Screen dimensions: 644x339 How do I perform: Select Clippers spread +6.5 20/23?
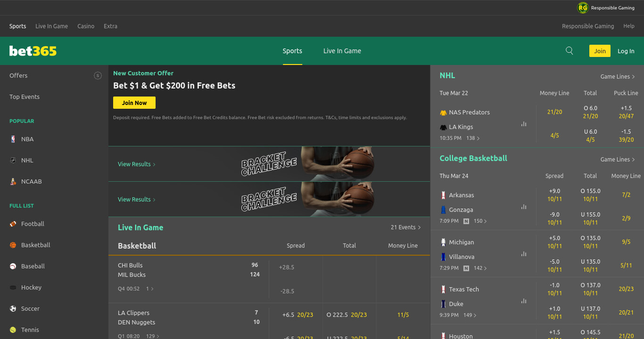(297, 315)
